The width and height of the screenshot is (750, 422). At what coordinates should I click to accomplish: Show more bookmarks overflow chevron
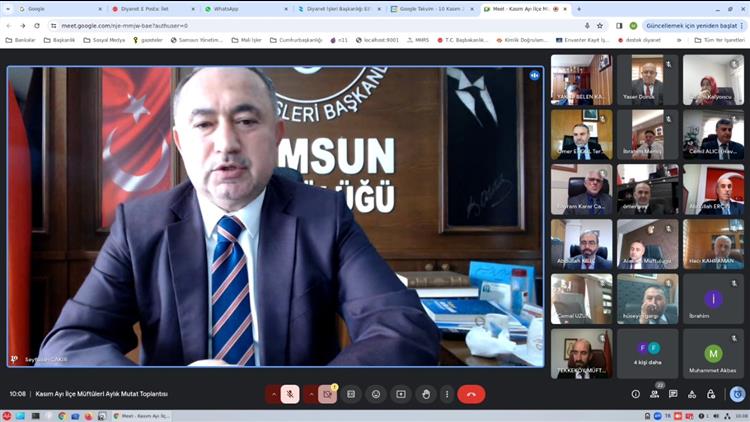click(x=679, y=40)
